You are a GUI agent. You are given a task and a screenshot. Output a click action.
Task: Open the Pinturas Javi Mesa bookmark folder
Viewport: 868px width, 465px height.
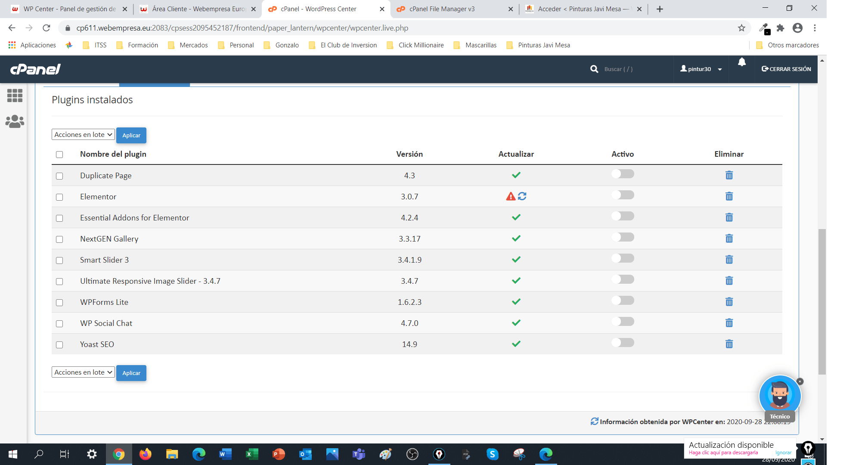coord(538,45)
